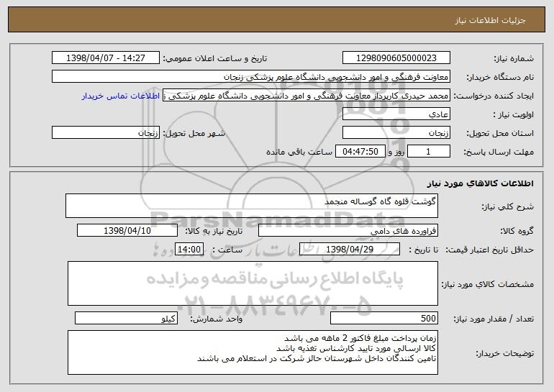
Task: Click the label شماره نیاز
Action: (x=514, y=59)
